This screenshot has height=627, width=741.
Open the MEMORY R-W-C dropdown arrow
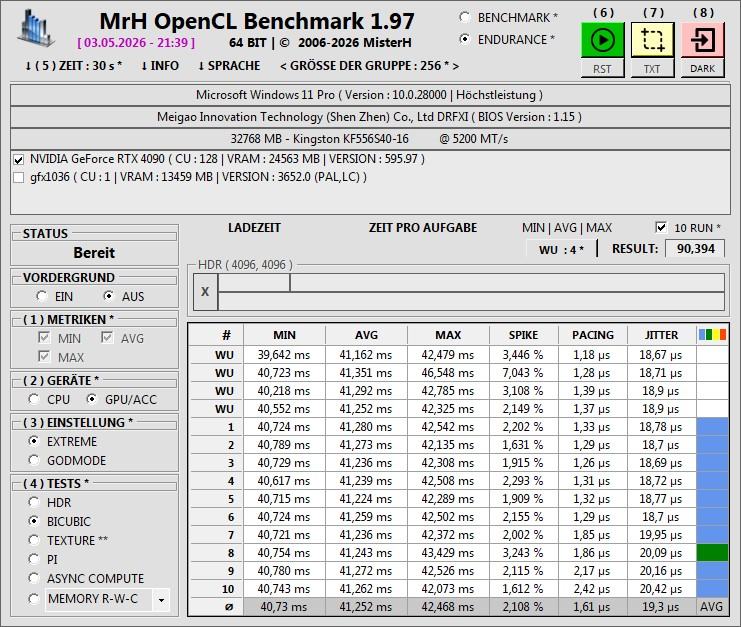tap(161, 600)
